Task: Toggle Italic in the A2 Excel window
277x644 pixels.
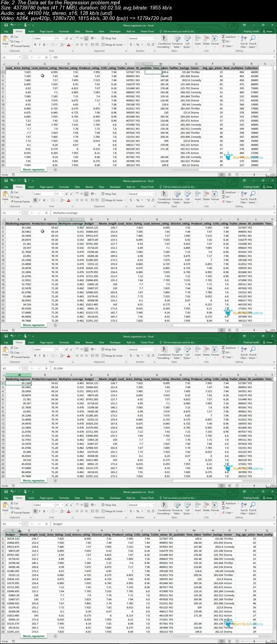Action: pos(39,356)
